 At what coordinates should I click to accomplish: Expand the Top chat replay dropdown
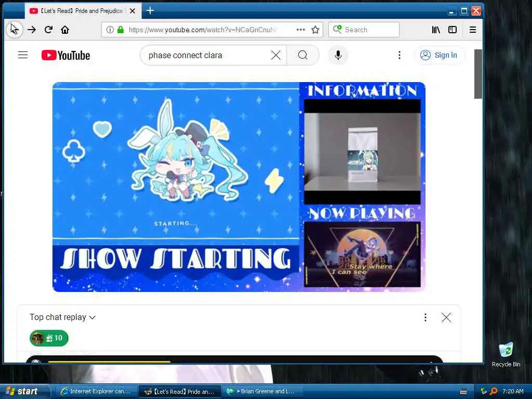[x=63, y=317]
